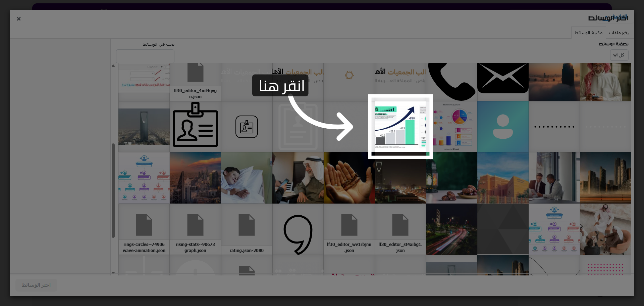Choose the large ID badge icon
Viewport: 644px width, 306px height.
pyautogui.click(x=195, y=127)
